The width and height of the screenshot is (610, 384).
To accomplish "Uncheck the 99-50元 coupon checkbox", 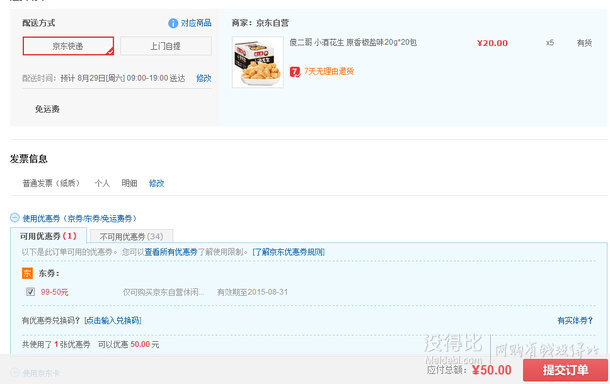I will click(x=30, y=291).
